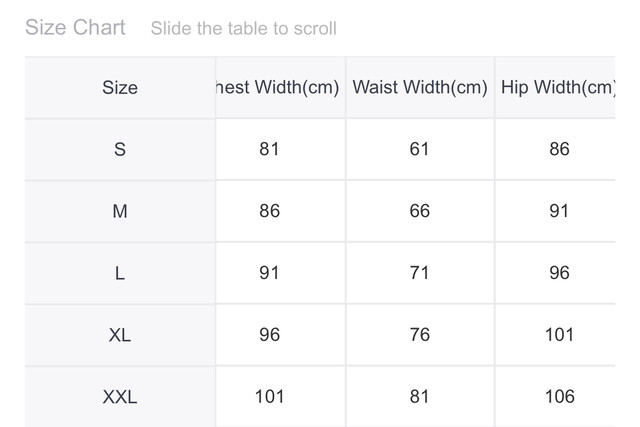This screenshot has height=427, width=640.
Task: Select the XXL size row label
Action: (120, 397)
